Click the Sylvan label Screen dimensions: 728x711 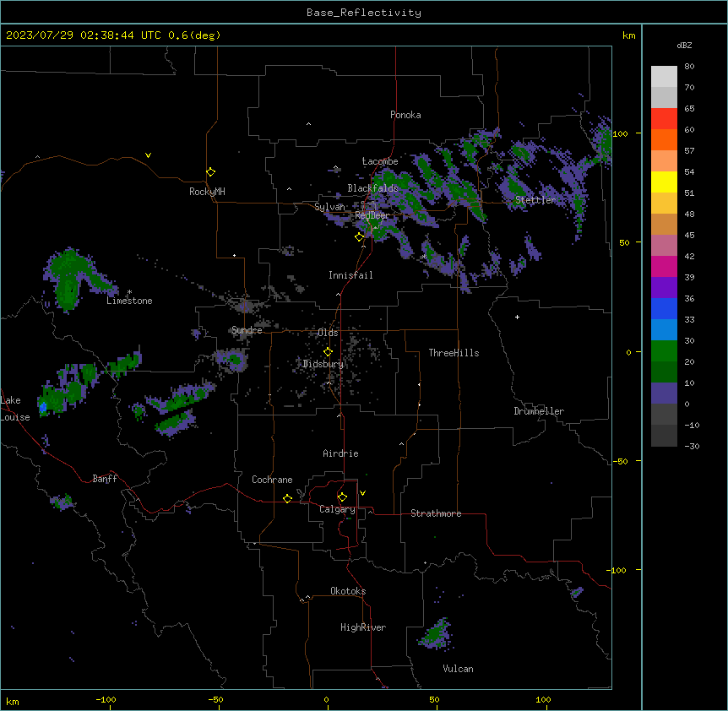click(x=329, y=207)
